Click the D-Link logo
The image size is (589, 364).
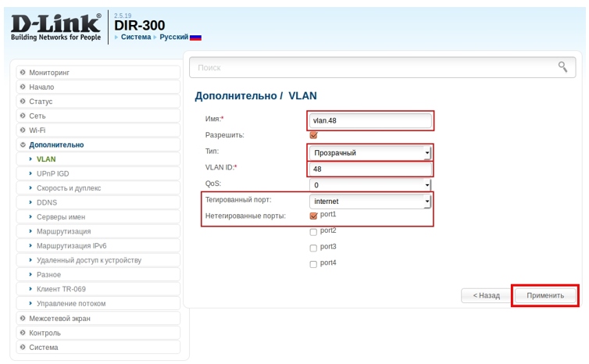click(x=55, y=27)
